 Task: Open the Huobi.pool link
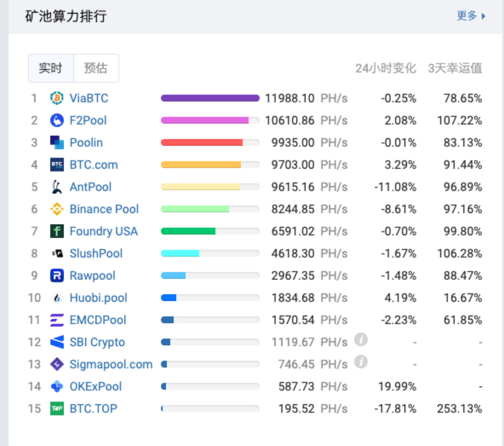pos(99,298)
